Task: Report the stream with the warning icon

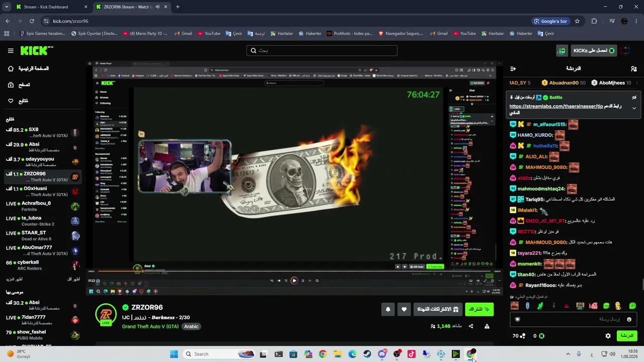Action: 487,326
